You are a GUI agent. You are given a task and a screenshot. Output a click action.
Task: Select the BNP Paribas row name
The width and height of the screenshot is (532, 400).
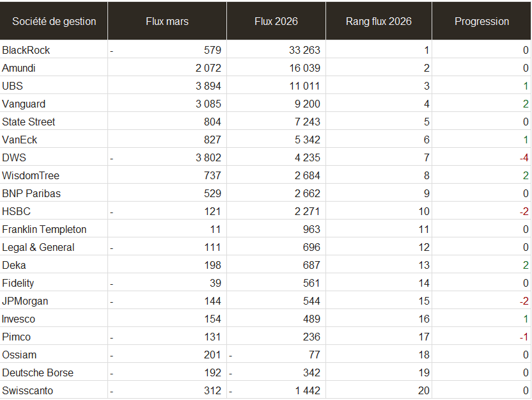31,193
